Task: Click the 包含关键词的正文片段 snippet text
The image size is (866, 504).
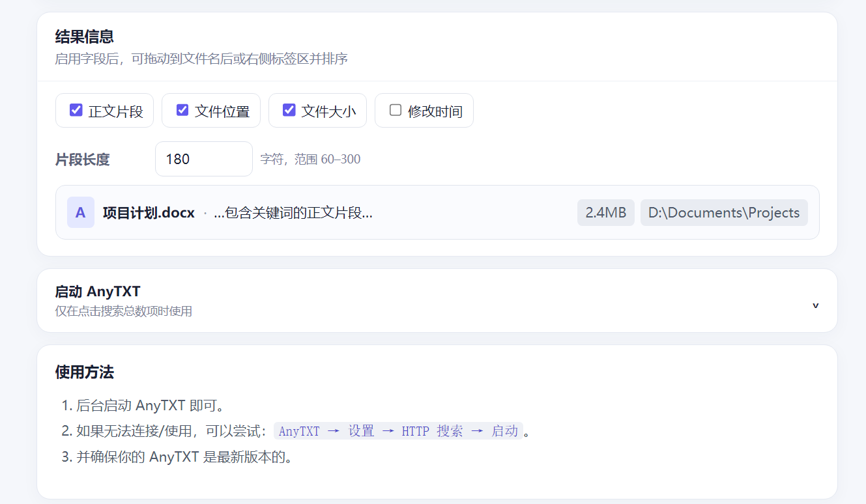Action: click(293, 213)
